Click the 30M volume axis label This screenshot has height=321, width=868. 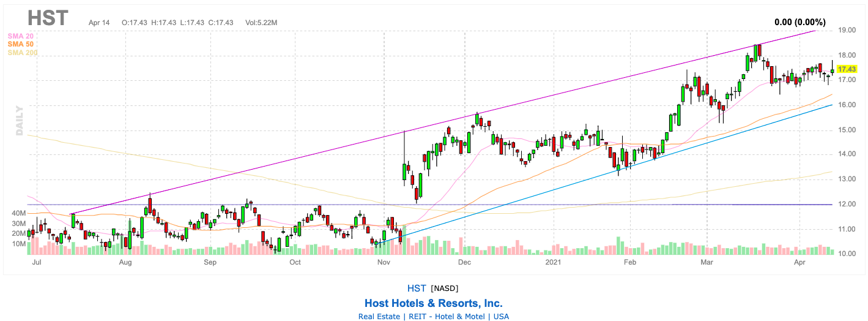pyautogui.click(x=18, y=224)
